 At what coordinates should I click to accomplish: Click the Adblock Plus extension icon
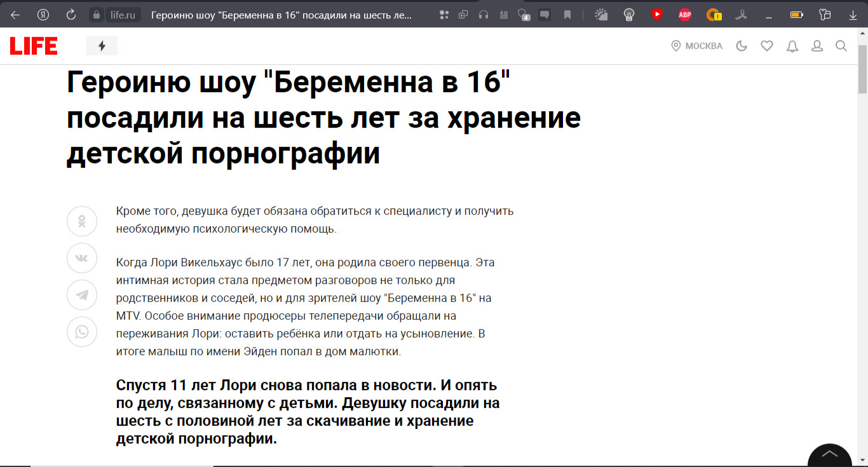(685, 15)
